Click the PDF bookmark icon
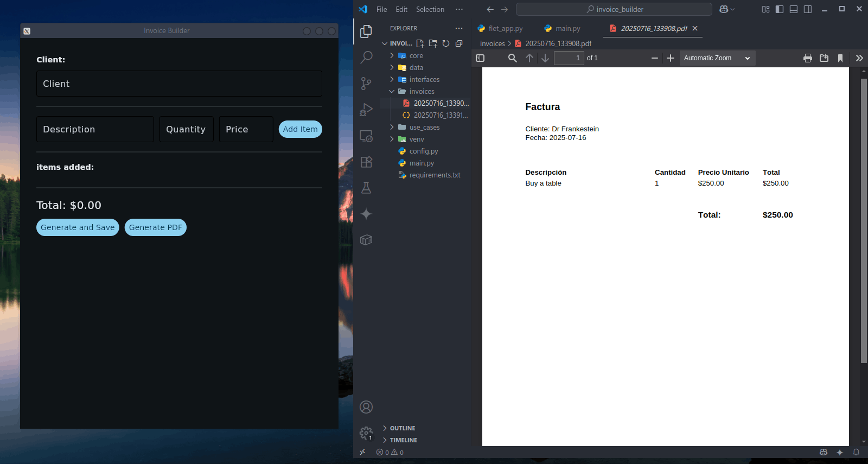Viewport: 868px width, 464px height. coord(840,58)
